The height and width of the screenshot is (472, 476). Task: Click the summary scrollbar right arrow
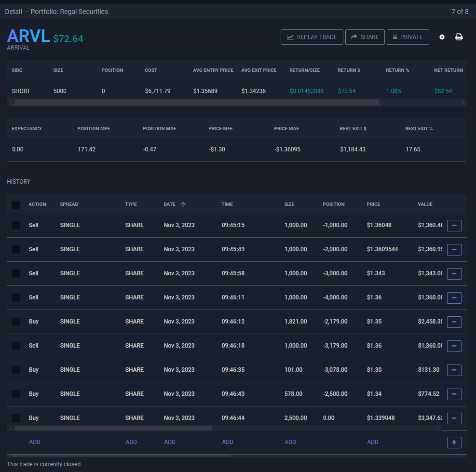coord(463,103)
